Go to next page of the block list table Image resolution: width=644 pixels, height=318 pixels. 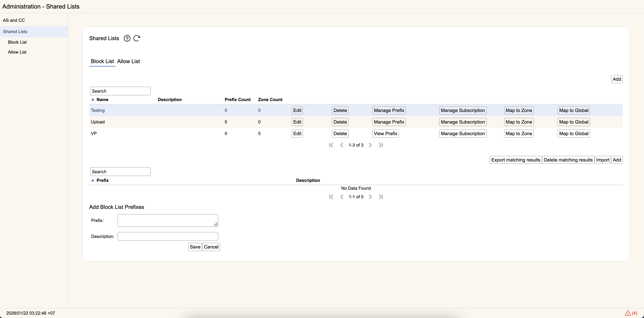coord(370,145)
